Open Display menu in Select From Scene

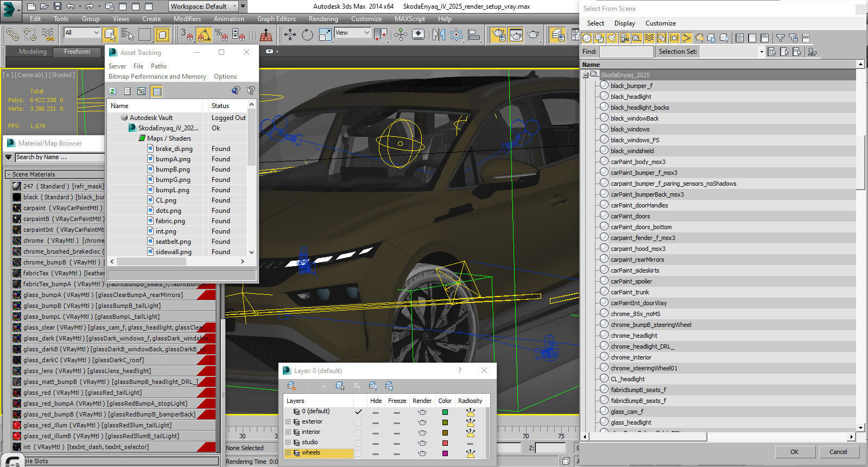625,23
